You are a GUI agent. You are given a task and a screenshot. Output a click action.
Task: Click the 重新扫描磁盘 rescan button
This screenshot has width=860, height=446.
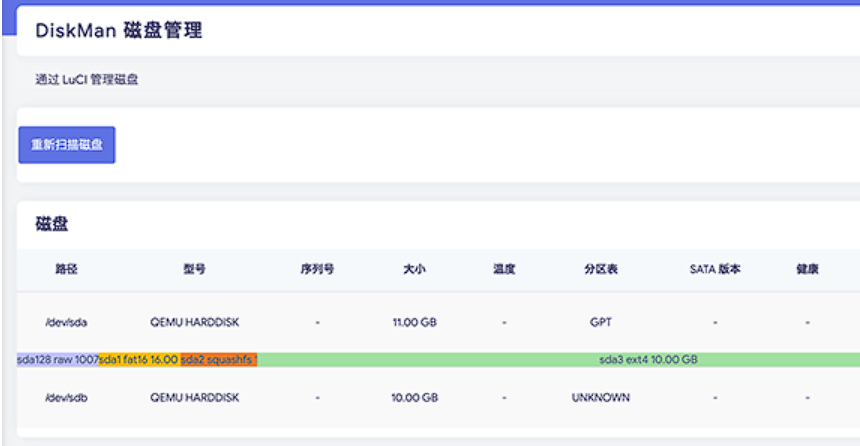[67, 145]
